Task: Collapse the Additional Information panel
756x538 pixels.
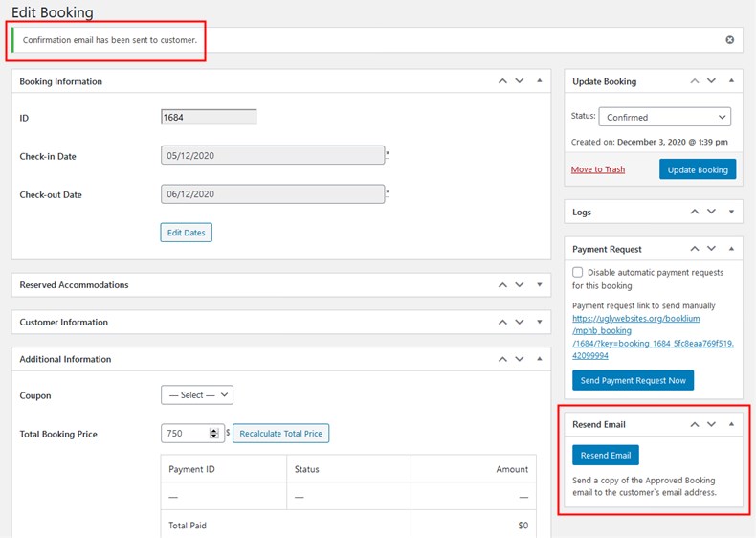Action: [x=540, y=359]
